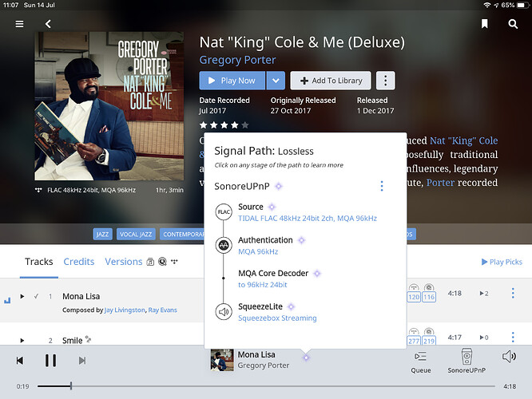Click the Play Picks link
Image resolution: width=532 pixels, height=399 pixels.
tap(501, 262)
